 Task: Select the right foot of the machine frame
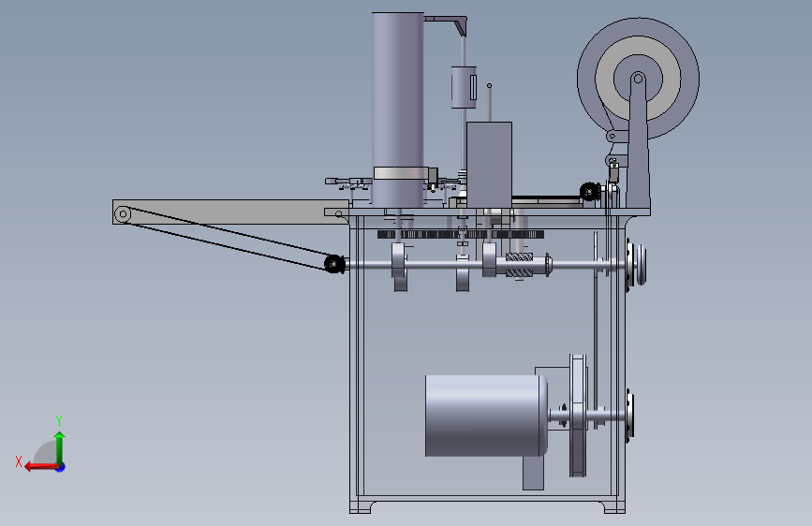(x=613, y=505)
